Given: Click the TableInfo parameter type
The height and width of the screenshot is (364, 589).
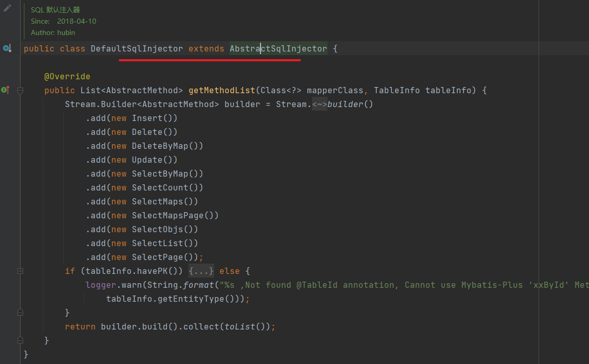Looking at the screenshot, I should [396, 91].
